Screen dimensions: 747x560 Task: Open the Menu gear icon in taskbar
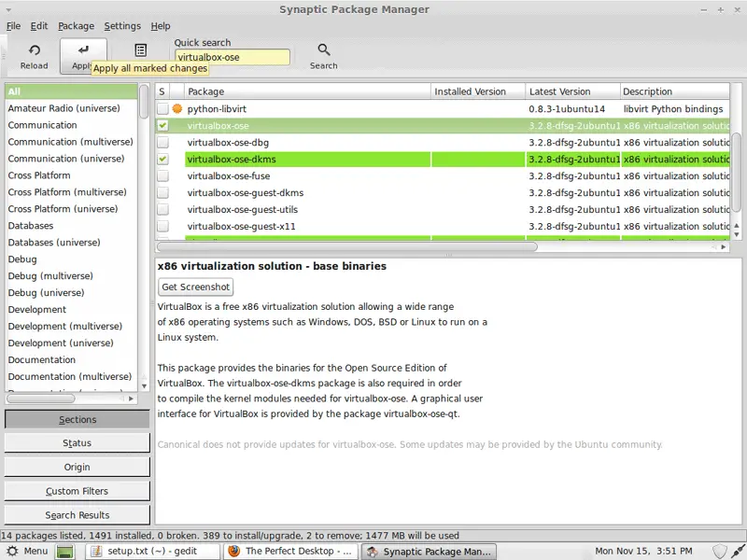(12, 551)
